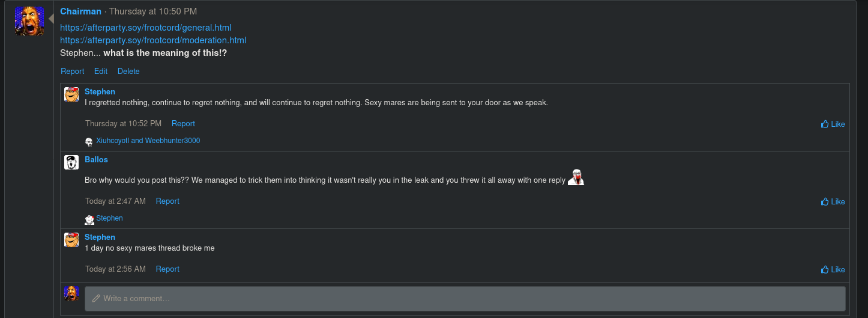Edit Chairman's post

point(101,71)
